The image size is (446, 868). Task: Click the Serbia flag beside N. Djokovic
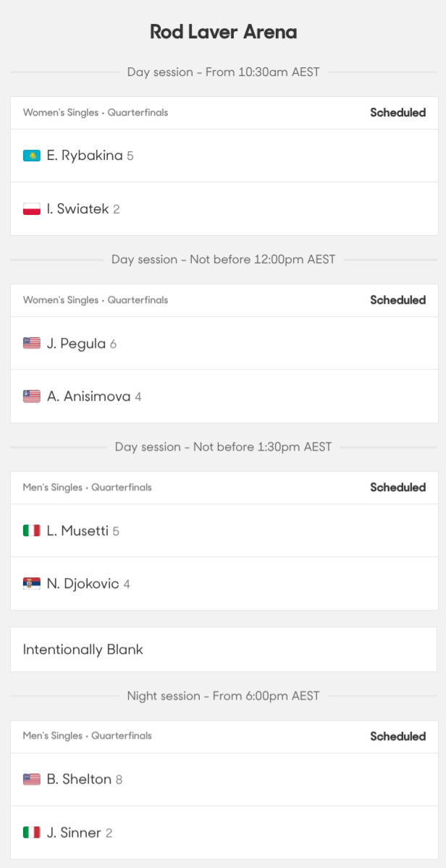[30, 583]
